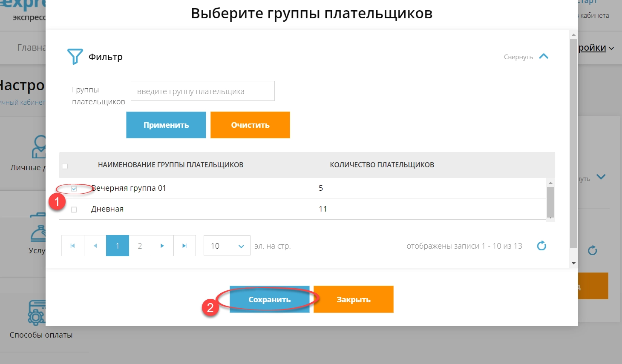Select the Вечерняя группа 01 row text

tap(129, 188)
